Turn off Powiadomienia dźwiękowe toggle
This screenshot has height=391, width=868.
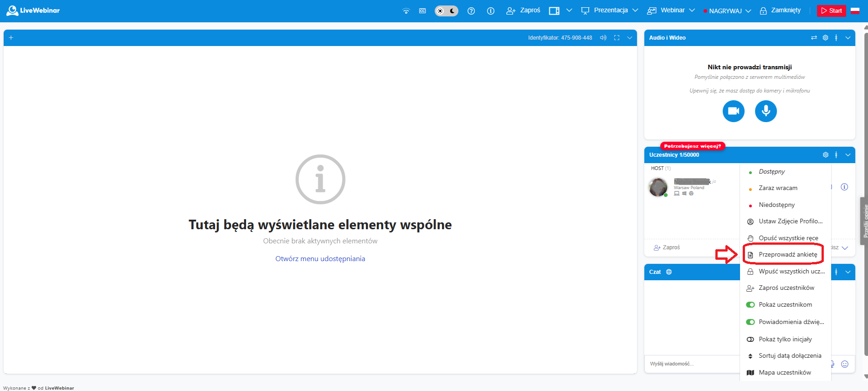pos(750,322)
